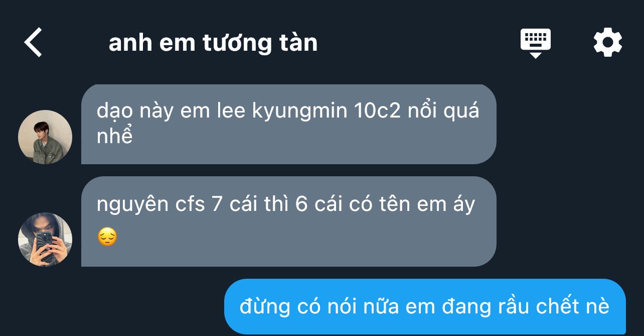Open chat settings via the gear icon

pos(607,43)
